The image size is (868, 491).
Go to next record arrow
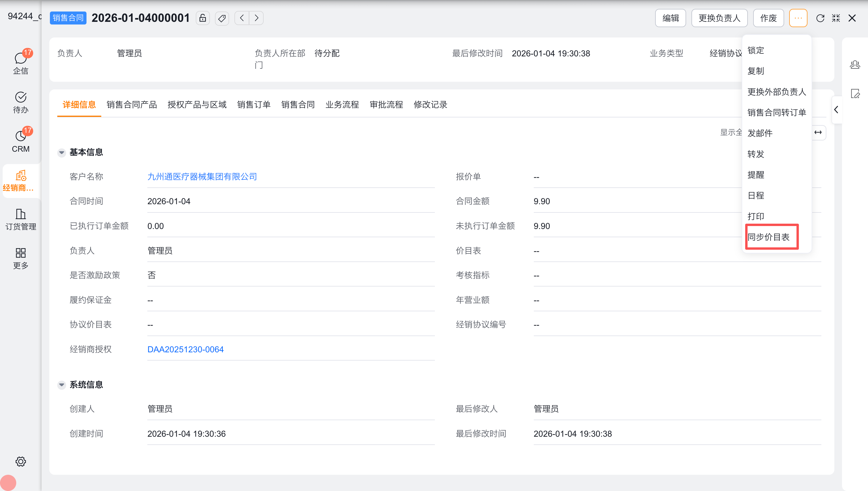[256, 18]
